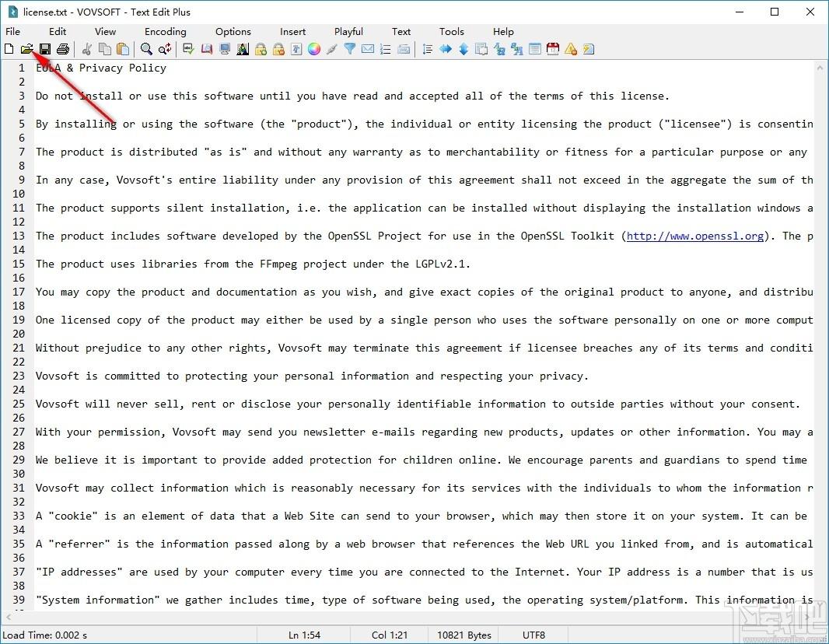Click the line spacing icon
This screenshot has height=644, width=829.
click(x=428, y=49)
